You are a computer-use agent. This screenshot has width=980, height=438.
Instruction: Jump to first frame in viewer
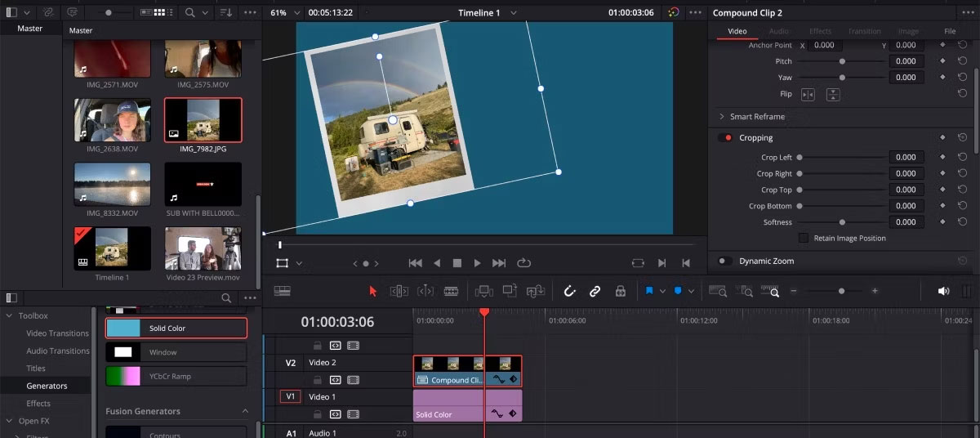pos(416,263)
